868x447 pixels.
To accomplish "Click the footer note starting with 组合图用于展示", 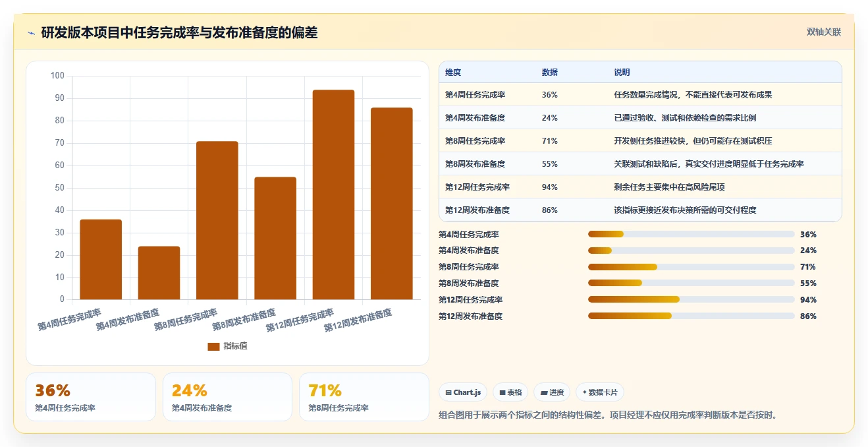I will [608, 415].
